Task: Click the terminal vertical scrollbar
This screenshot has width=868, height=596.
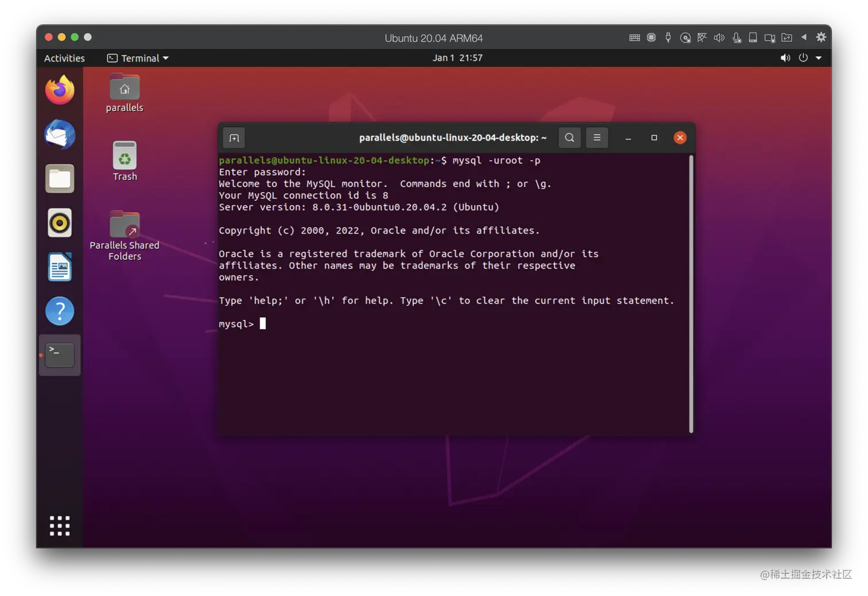Action: click(x=691, y=294)
